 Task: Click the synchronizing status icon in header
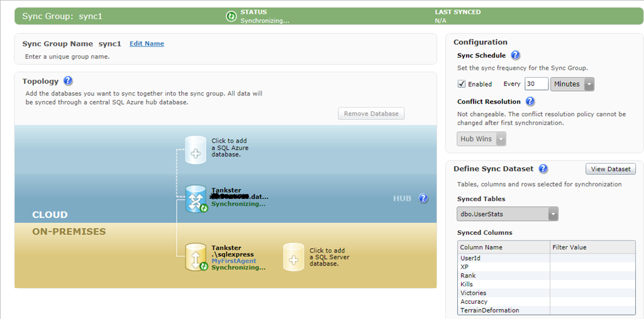coord(231,16)
